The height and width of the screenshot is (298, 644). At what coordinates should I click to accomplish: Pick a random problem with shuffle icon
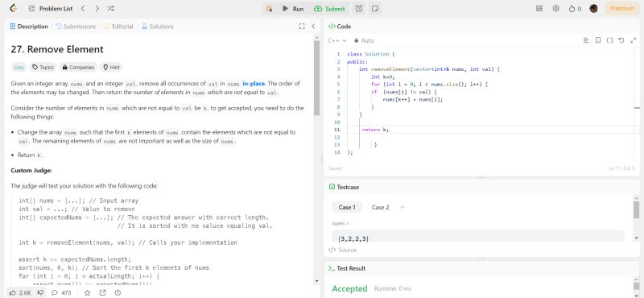point(110,8)
